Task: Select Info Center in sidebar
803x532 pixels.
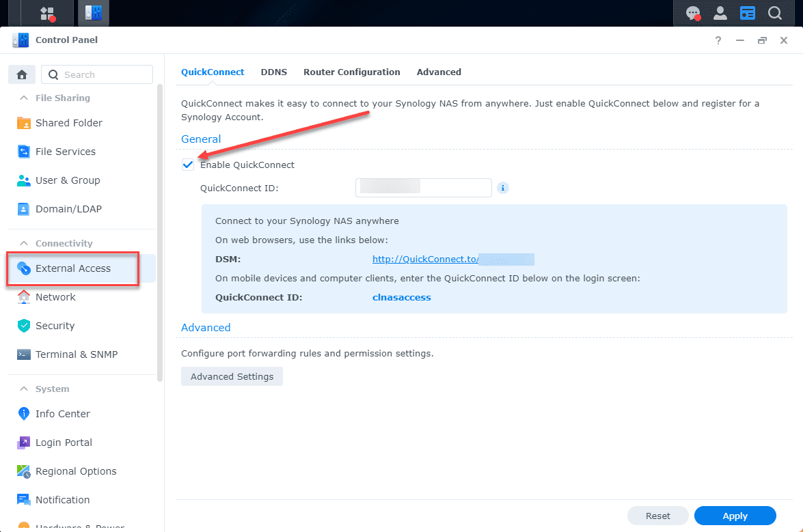Action: (x=62, y=413)
